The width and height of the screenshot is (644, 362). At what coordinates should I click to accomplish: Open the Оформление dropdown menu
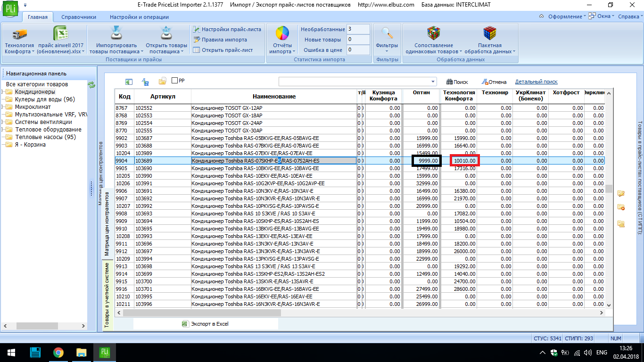point(567,16)
